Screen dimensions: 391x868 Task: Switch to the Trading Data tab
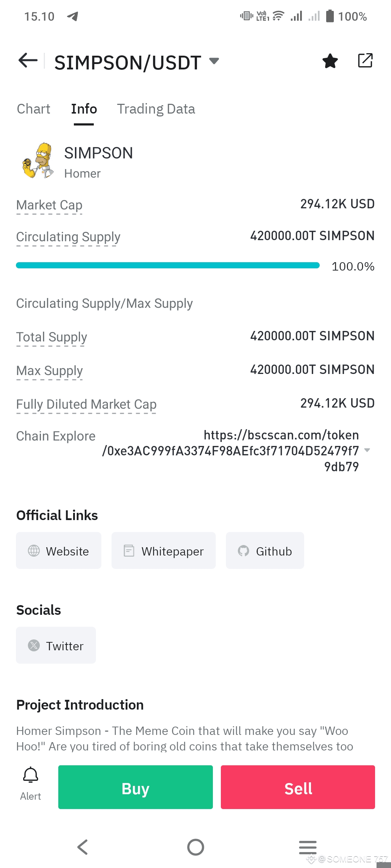click(x=156, y=109)
